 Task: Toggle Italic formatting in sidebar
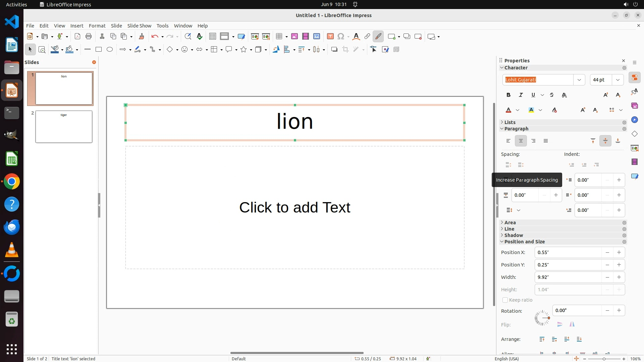click(521, 95)
